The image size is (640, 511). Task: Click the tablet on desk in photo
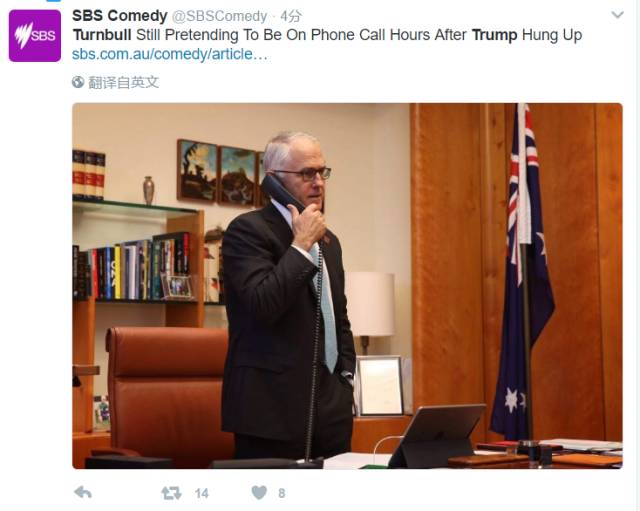(x=438, y=435)
